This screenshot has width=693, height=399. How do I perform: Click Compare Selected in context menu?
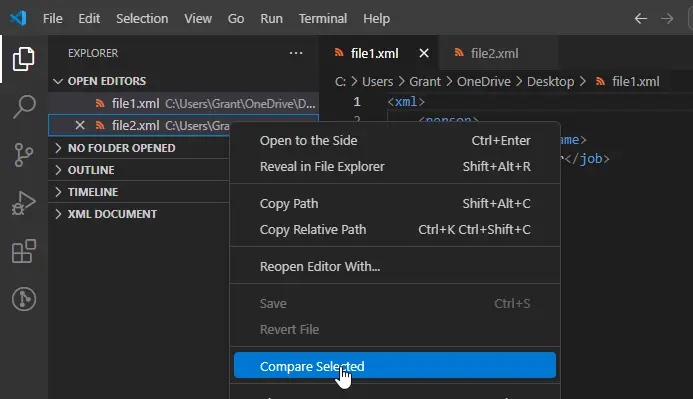(395, 365)
